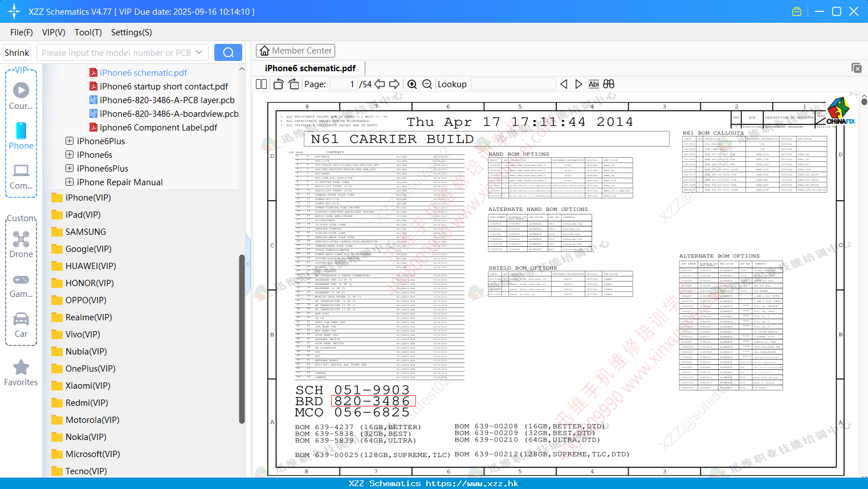Go to the next page arrow
Image resolution: width=868 pixels, height=489 pixels.
coord(394,84)
